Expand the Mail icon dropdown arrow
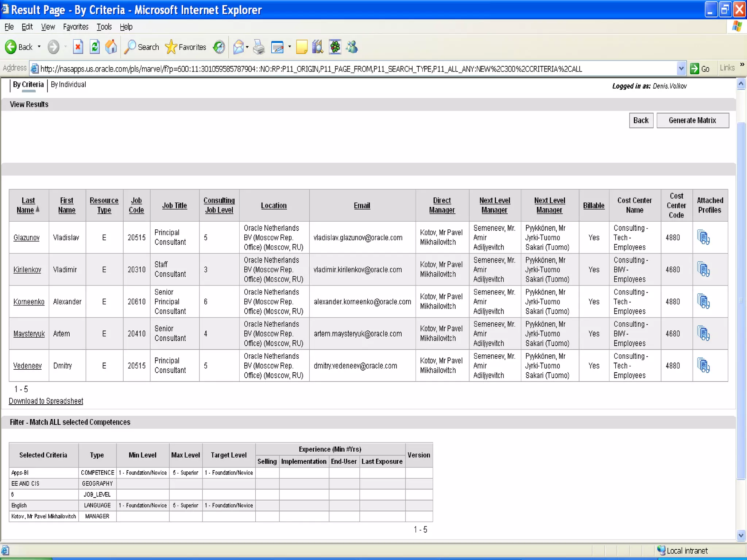This screenshot has height=560, width=747. click(247, 47)
